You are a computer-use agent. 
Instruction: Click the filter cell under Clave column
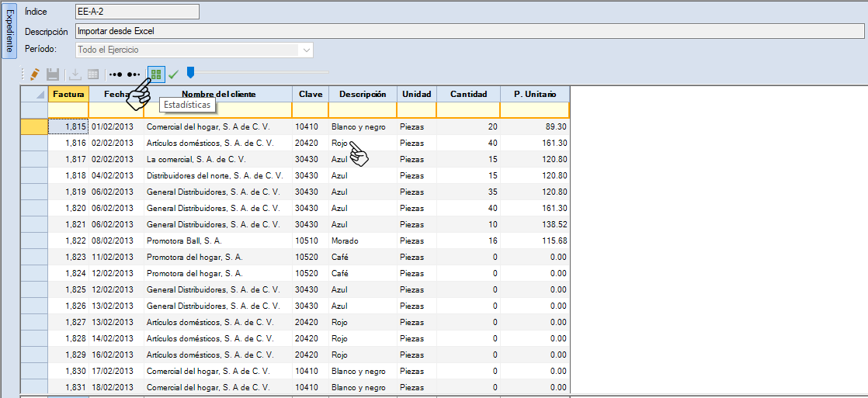point(310,110)
